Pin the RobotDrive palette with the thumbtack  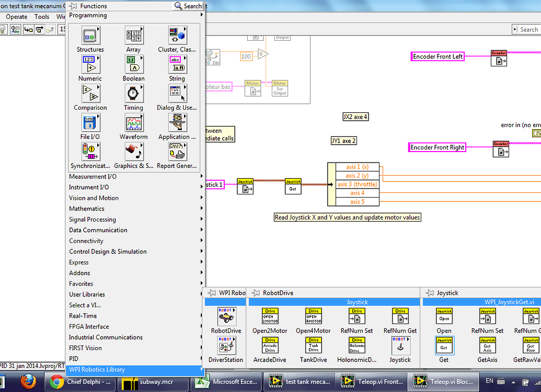(256, 293)
